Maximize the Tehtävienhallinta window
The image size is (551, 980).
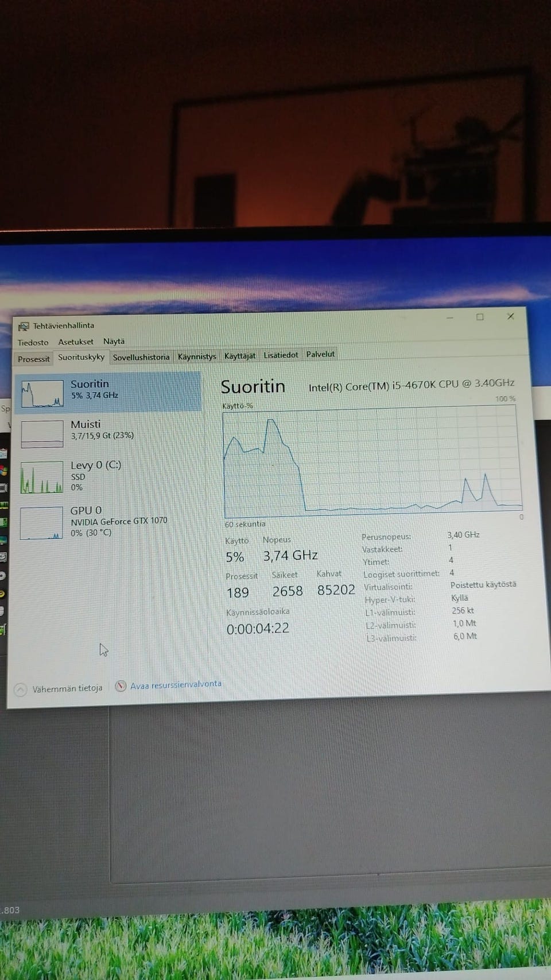coord(480,317)
